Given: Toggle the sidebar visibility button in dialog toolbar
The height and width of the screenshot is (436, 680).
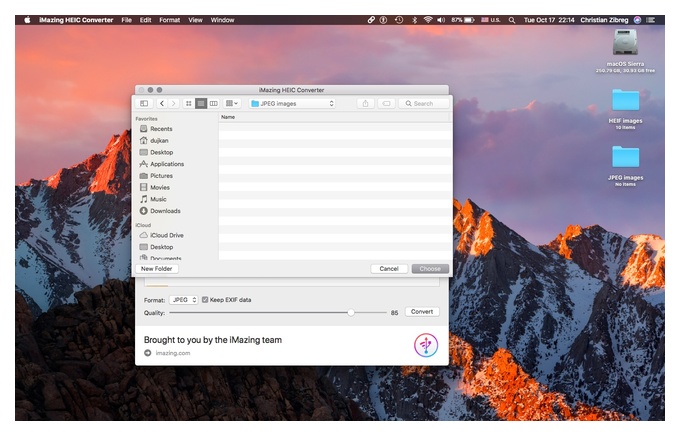Looking at the screenshot, I should coord(144,103).
